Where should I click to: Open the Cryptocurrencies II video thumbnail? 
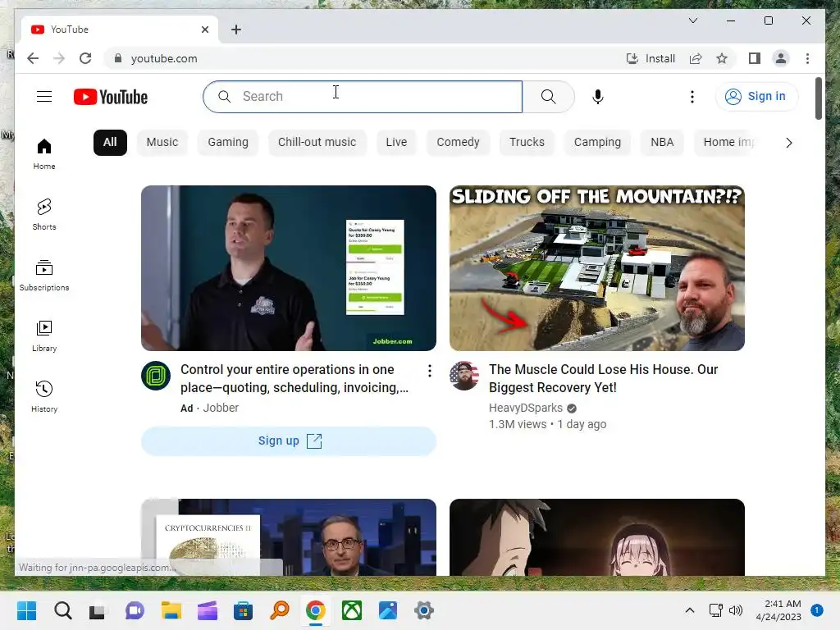289,537
